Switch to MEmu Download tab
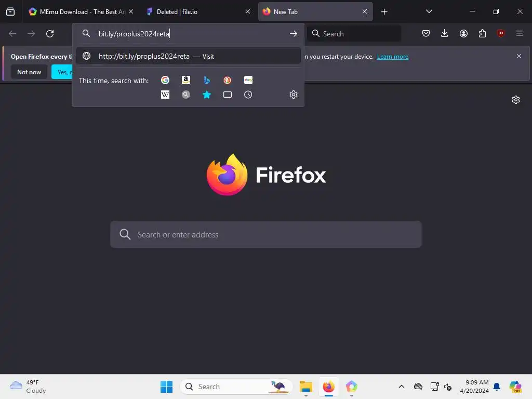The height and width of the screenshot is (399, 532). click(x=81, y=11)
